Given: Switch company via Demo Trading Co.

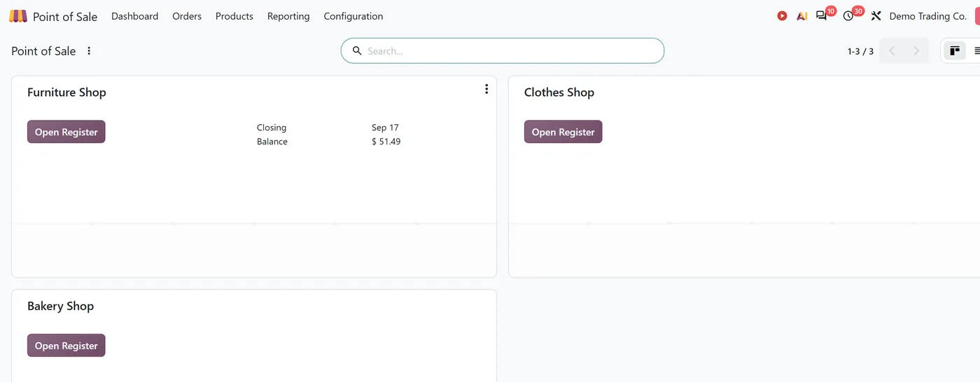Looking at the screenshot, I should pyautogui.click(x=928, y=16).
